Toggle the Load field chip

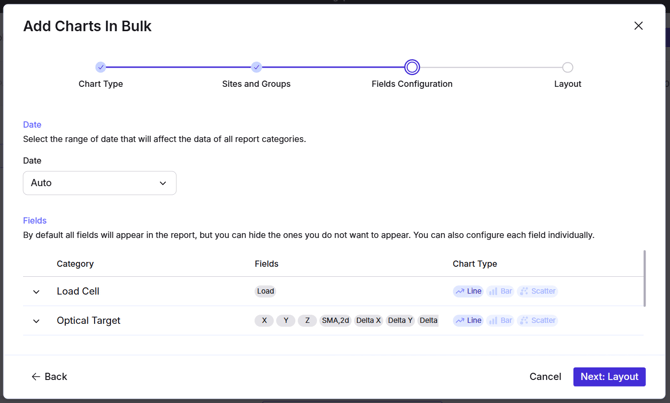(265, 291)
